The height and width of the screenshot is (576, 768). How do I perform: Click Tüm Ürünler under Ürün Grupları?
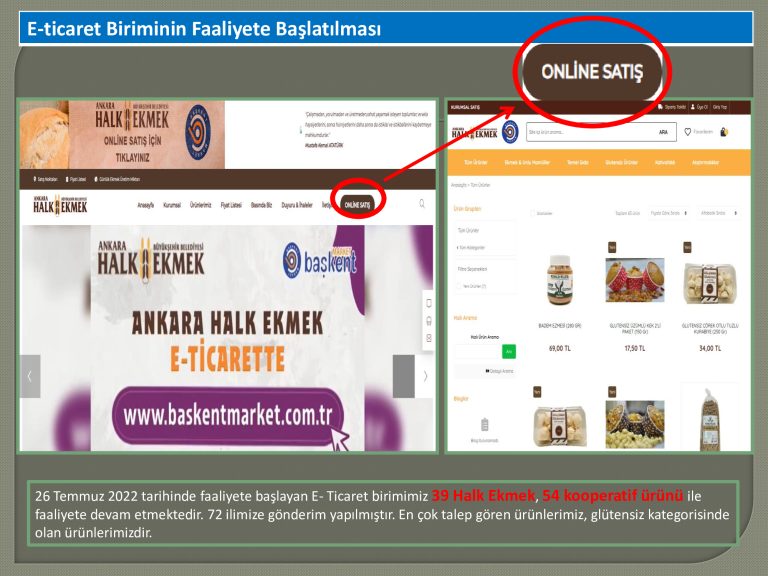(x=468, y=230)
